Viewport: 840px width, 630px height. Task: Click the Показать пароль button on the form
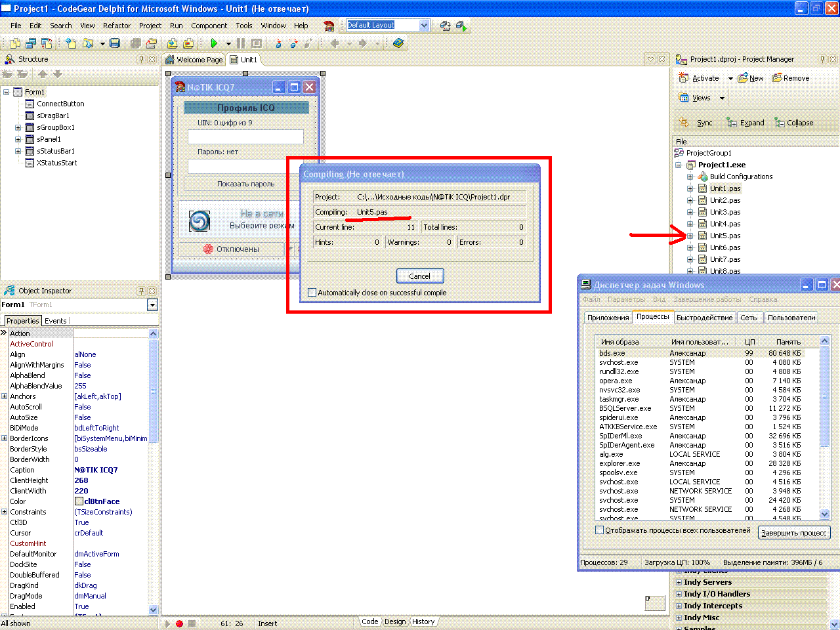tap(246, 184)
